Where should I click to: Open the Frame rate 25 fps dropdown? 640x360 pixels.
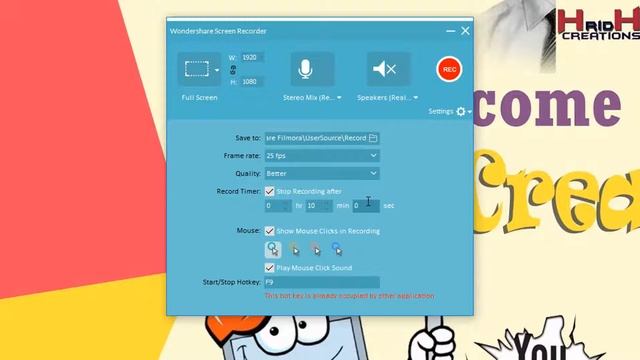point(322,156)
